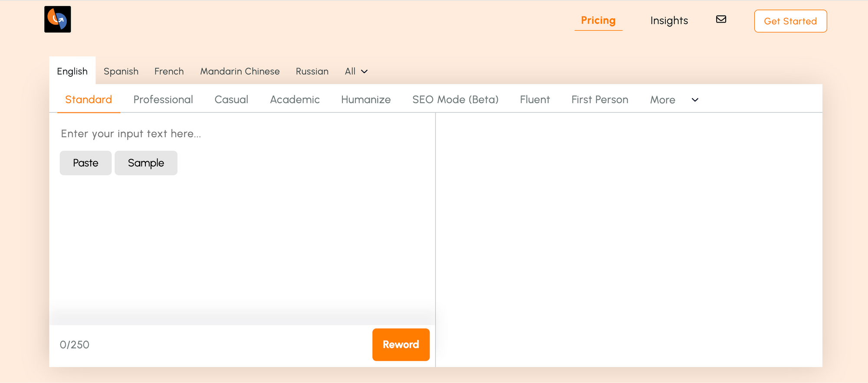Viewport: 868px width, 383px height.
Task: Switch to First Person mode
Action: (x=599, y=100)
